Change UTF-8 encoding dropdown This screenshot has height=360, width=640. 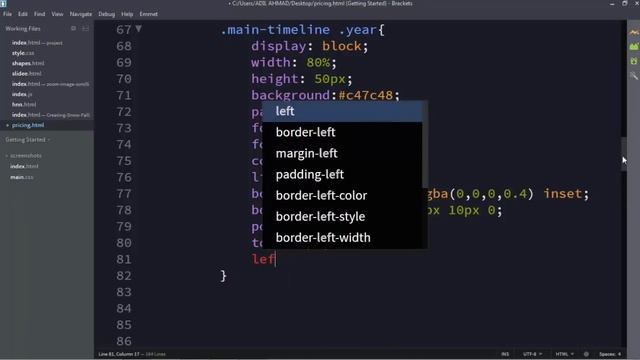532,354
